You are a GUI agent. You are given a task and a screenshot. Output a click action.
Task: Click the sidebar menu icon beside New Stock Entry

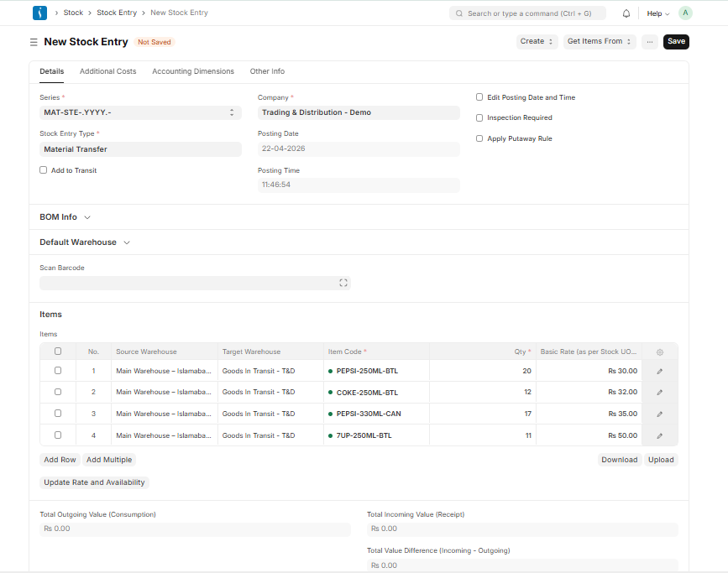click(33, 41)
